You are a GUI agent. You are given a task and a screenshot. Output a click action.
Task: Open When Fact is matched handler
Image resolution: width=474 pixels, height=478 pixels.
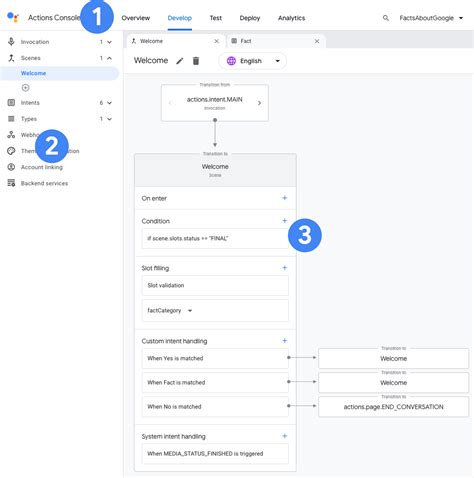215,383
